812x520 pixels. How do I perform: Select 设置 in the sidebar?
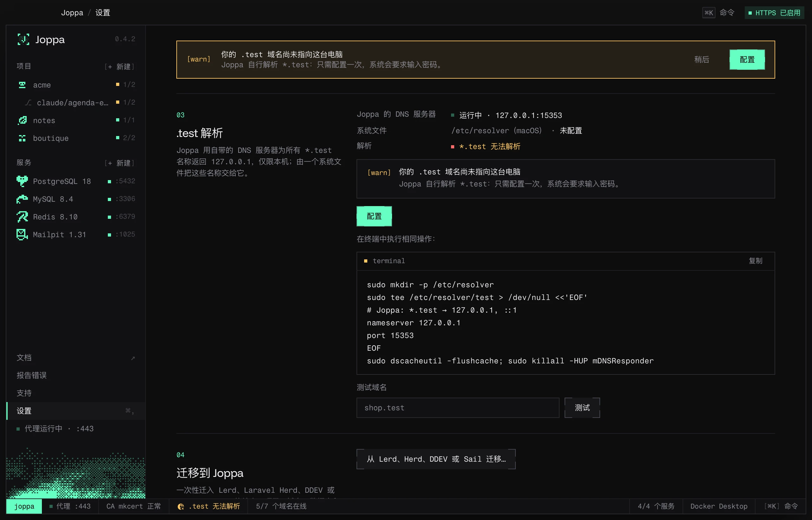[76, 411]
